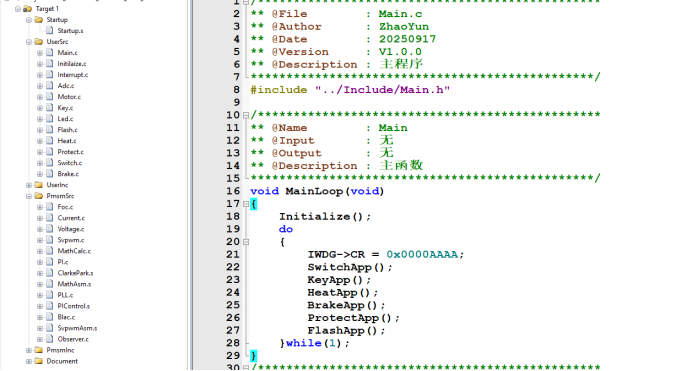The width and height of the screenshot is (693, 371).
Task: Click line number 16 in the gutter
Action: coord(233,191)
